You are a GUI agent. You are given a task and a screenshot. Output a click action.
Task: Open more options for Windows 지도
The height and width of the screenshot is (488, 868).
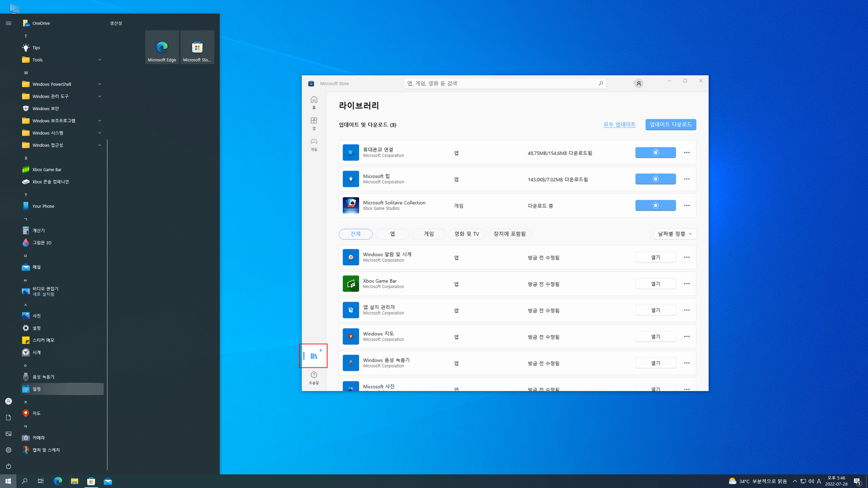tap(686, 336)
